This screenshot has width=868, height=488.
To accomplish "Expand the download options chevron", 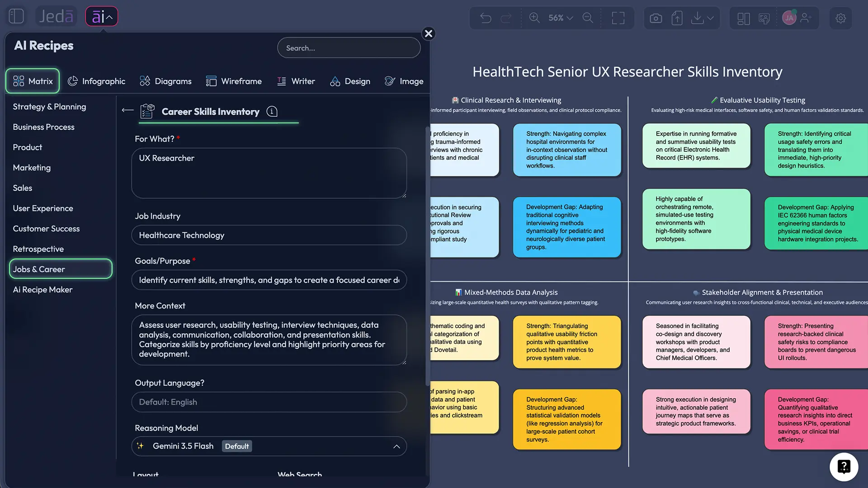I will 710,18.
